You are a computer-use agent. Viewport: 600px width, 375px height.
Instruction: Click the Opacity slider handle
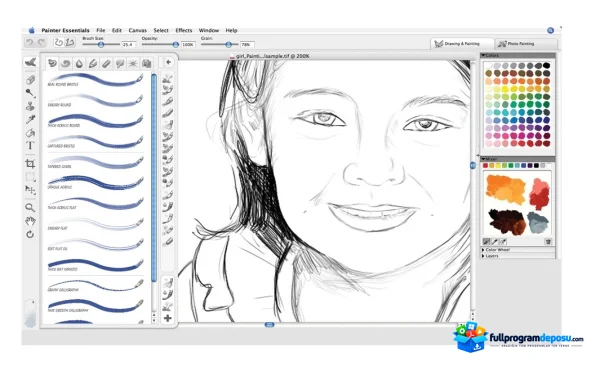tap(175, 44)
